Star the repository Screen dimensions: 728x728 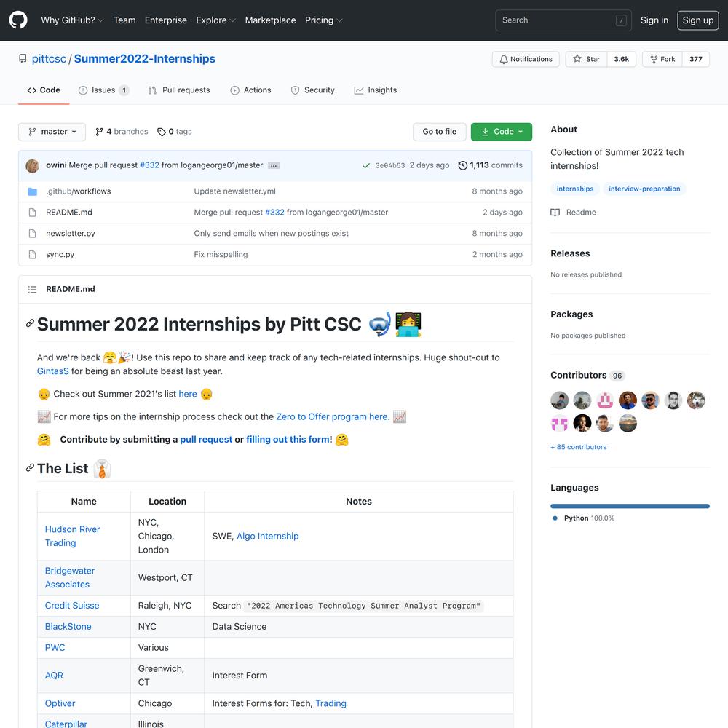pos(586,59)
